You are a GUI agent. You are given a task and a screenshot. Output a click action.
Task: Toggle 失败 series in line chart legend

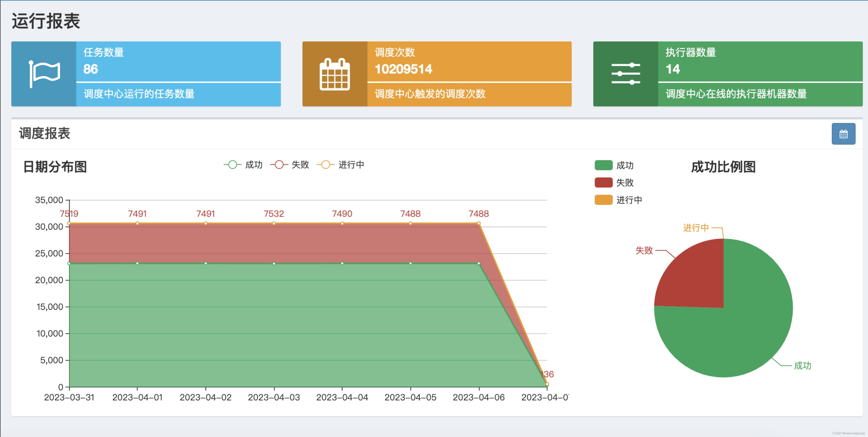289,165
